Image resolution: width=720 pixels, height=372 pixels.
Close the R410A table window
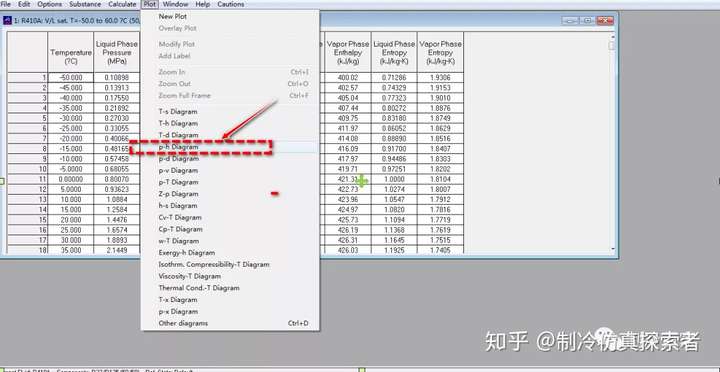coord(605,21)
